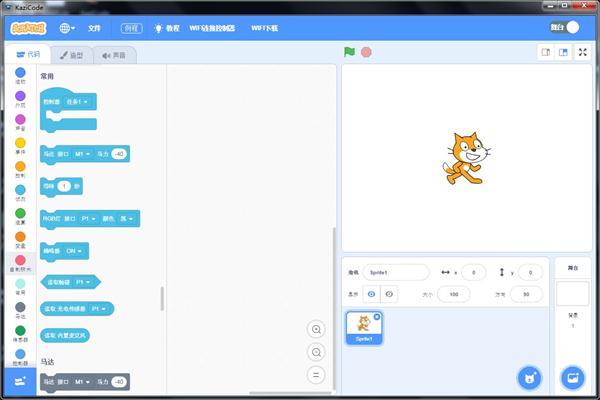Open P1 dropdown in 读取触碰 block

(x=83, y=282)
